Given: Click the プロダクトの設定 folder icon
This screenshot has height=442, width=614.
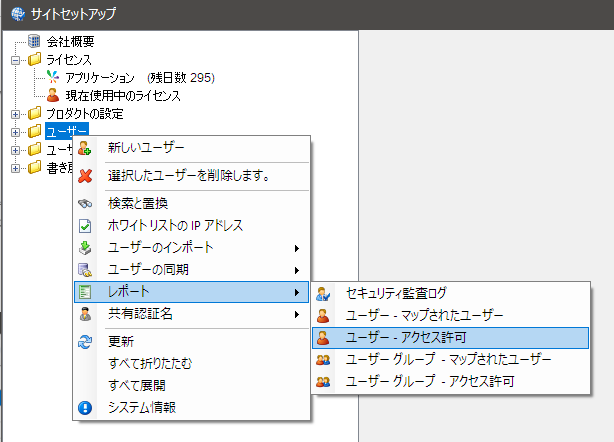Looking at the screenshot, I should (34, 113).
